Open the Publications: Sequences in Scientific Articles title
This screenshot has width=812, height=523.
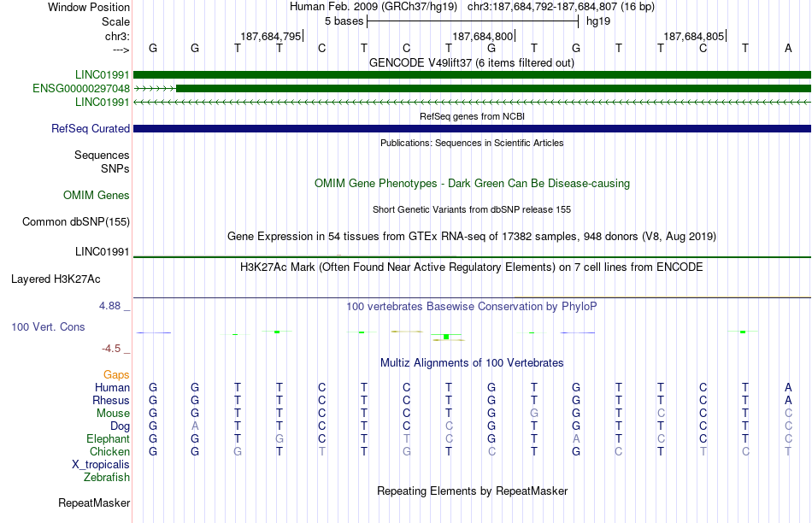[472, 143]
